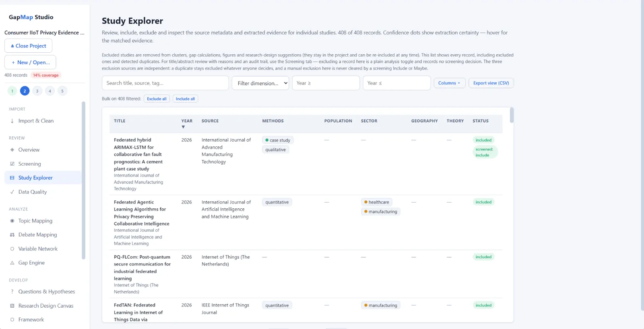Open the Data Quality page

click(x=43, y=192)
